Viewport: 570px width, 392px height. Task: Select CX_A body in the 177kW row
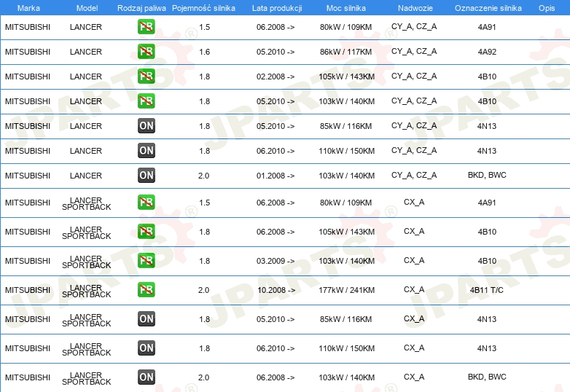coord(414,289)
